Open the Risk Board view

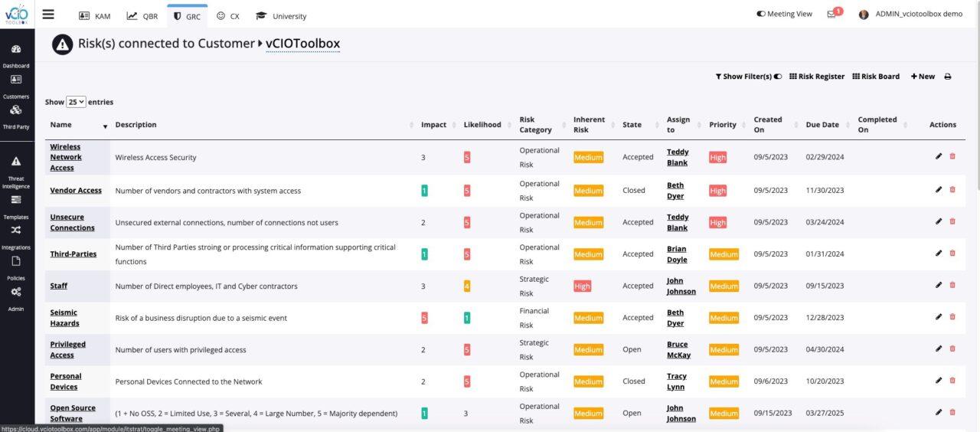[x=876, y=77]
